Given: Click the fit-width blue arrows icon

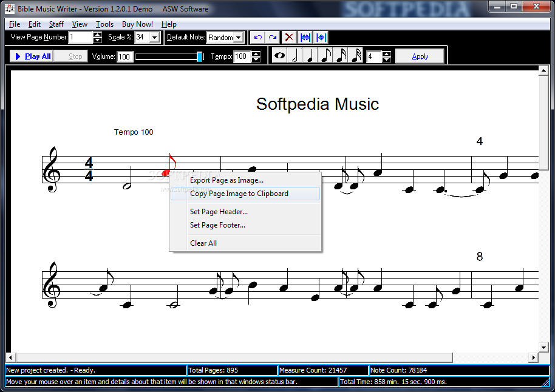Looking at the screenshot, I should [305, 37].
